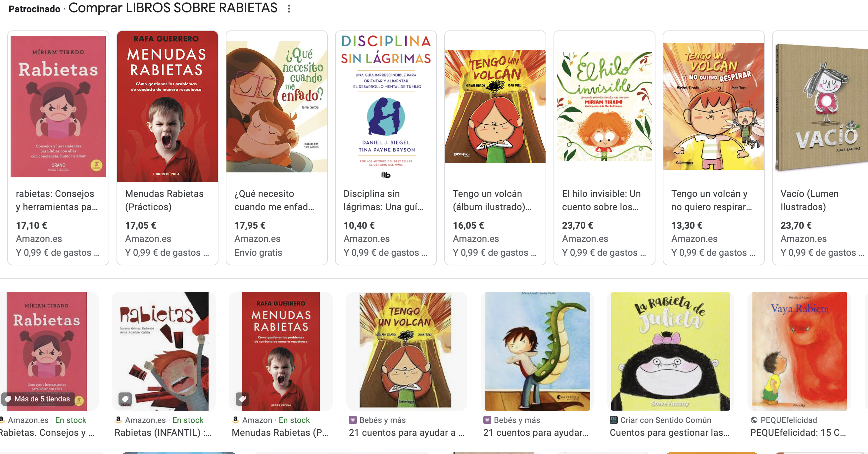868x454 pixels.
Task: Click dragon illustration book image result
Action: click(537, 351)
